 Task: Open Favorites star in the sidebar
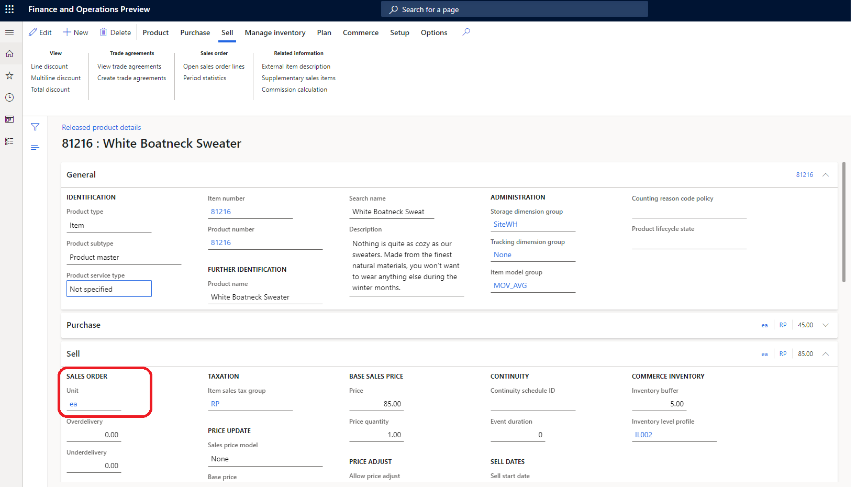click(9, 76)
